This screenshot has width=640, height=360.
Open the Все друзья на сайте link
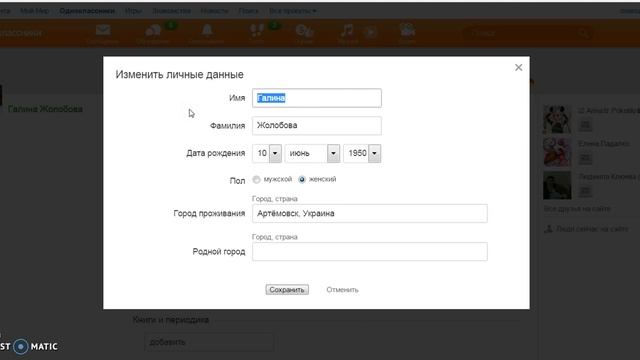click(577, 209)
